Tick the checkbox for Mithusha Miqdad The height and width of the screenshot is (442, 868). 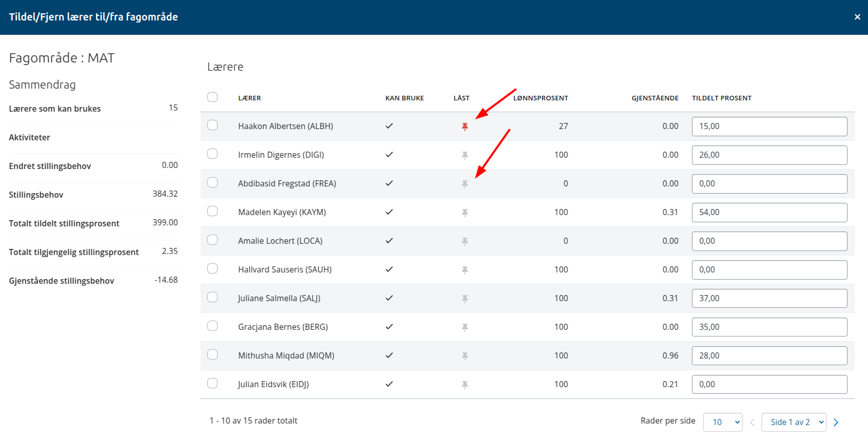[212, 354]
